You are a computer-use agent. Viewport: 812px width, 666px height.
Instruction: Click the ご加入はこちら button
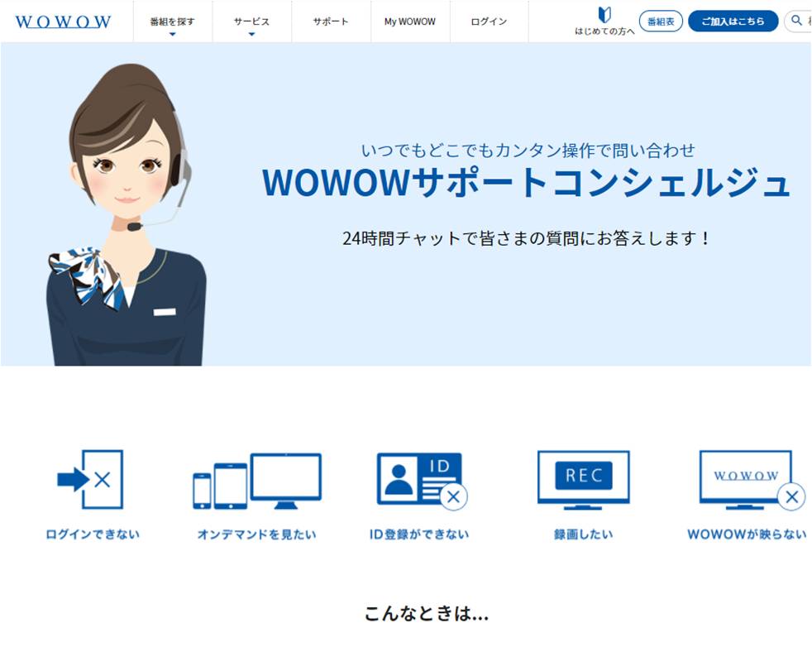(x=733, y=22)
